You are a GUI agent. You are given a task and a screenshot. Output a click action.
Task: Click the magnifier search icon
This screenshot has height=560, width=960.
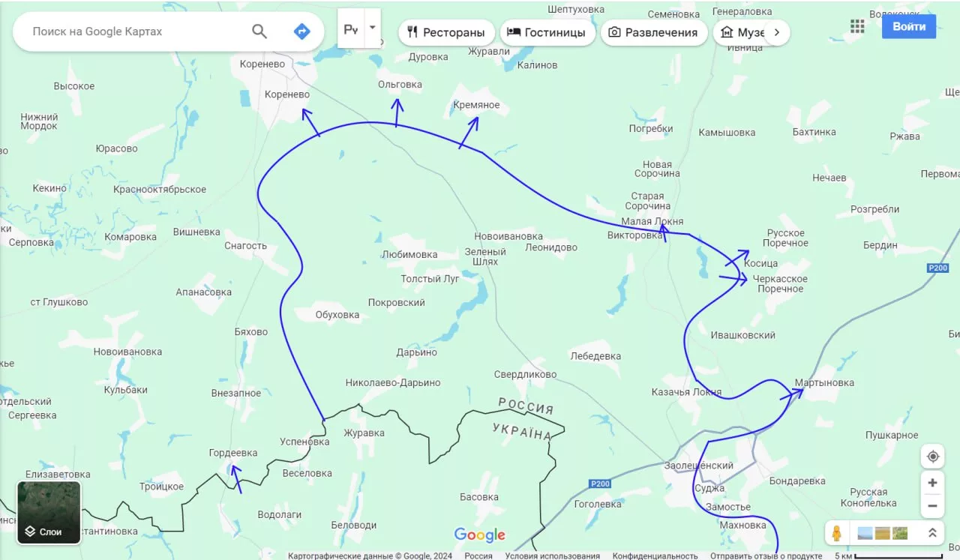tap(259, 31)
